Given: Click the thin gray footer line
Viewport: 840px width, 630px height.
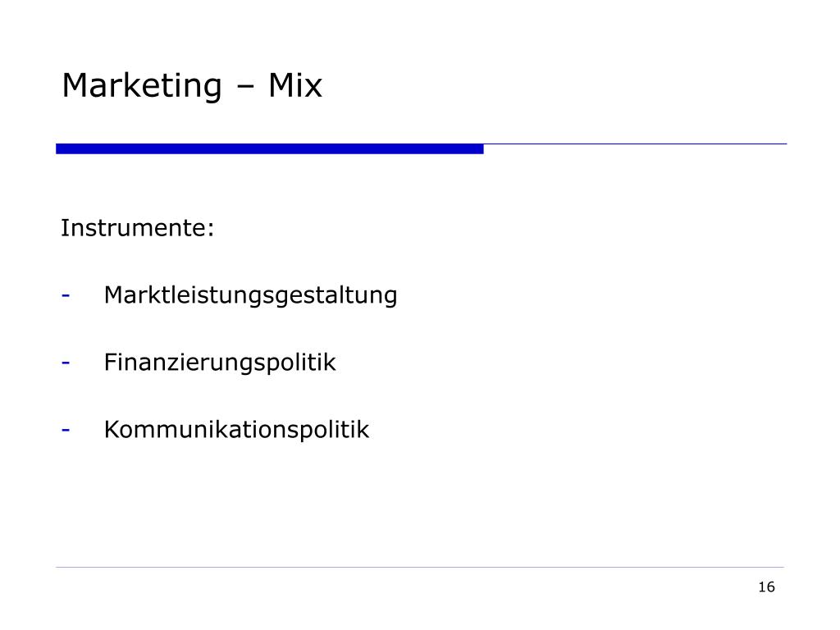Looking at the screenshot, I should pos(419,567).
